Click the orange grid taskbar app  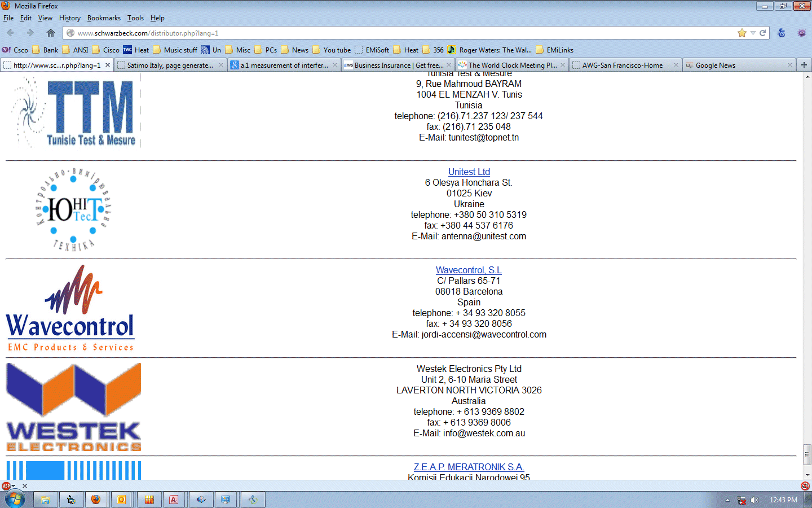coord(149,500)
